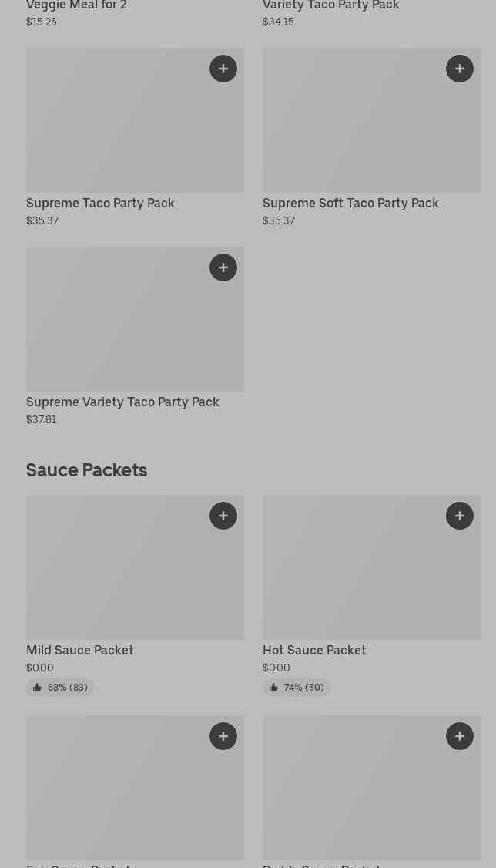
Task: Open Supreme Variety Taco Party Pack details
Action: pyautogui.click(x=122, y=402)
